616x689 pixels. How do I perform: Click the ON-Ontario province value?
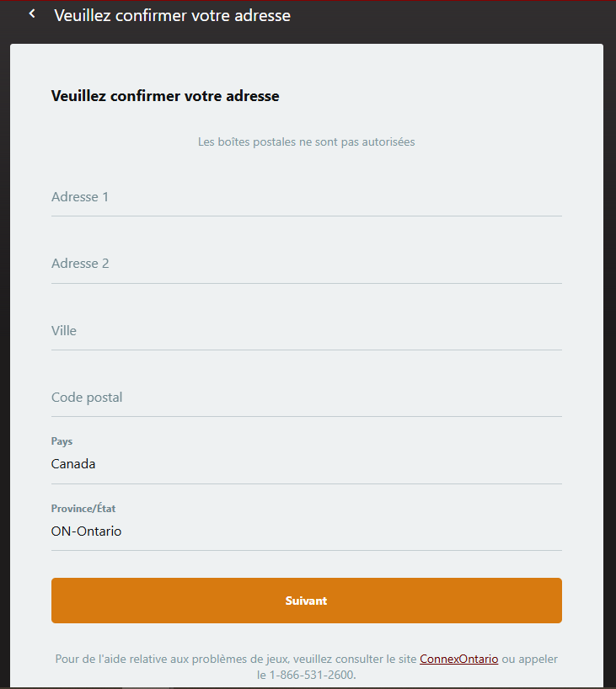86,531
